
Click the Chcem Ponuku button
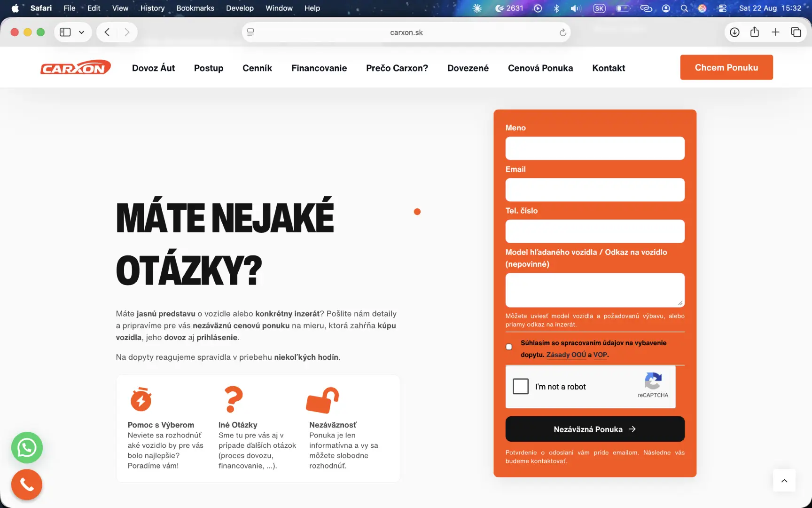pos(726,67)
